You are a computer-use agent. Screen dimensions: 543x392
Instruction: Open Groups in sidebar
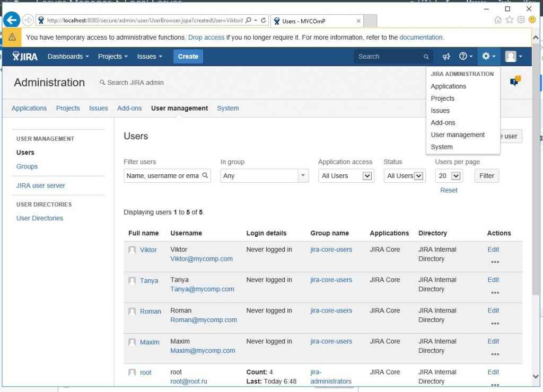(x=27, y=166)
